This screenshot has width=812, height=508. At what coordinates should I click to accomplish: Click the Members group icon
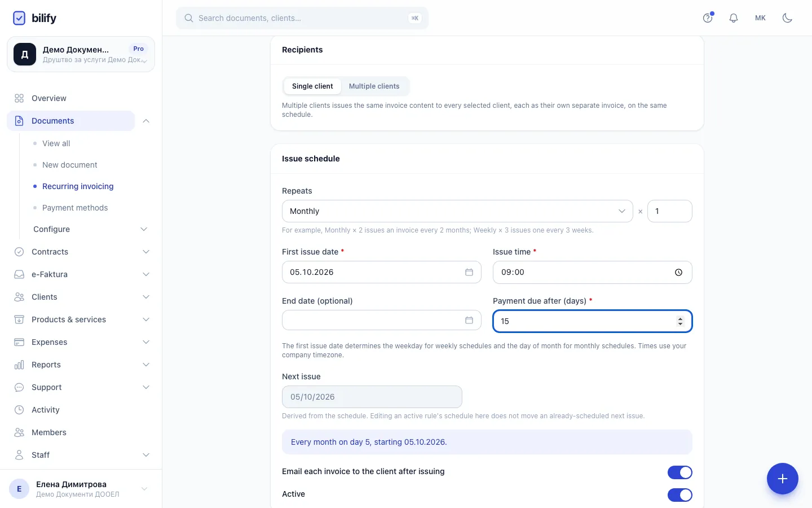(19, 432)
